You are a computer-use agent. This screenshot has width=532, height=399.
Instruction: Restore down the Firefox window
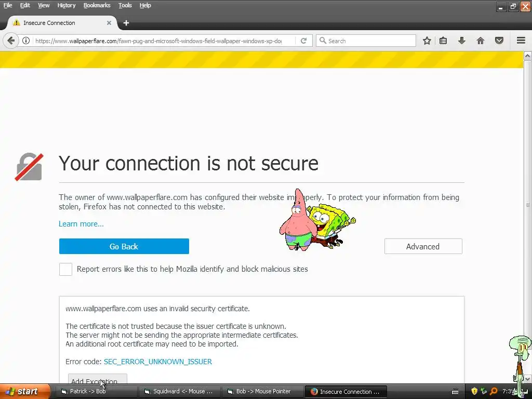(513, 6)
